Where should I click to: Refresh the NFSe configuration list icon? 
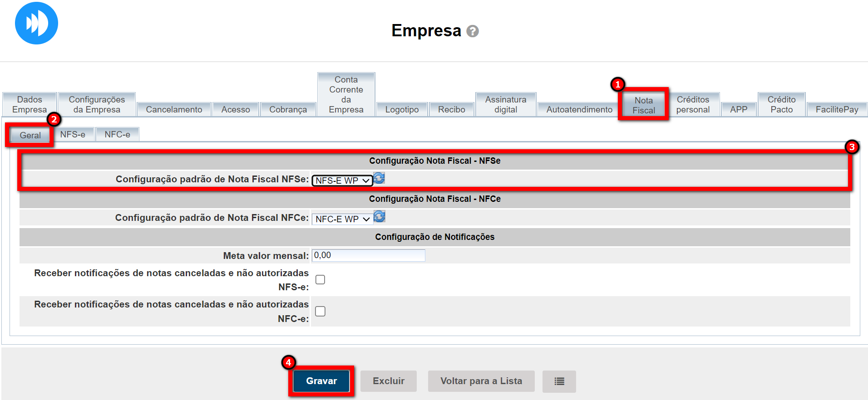point(379,178)
